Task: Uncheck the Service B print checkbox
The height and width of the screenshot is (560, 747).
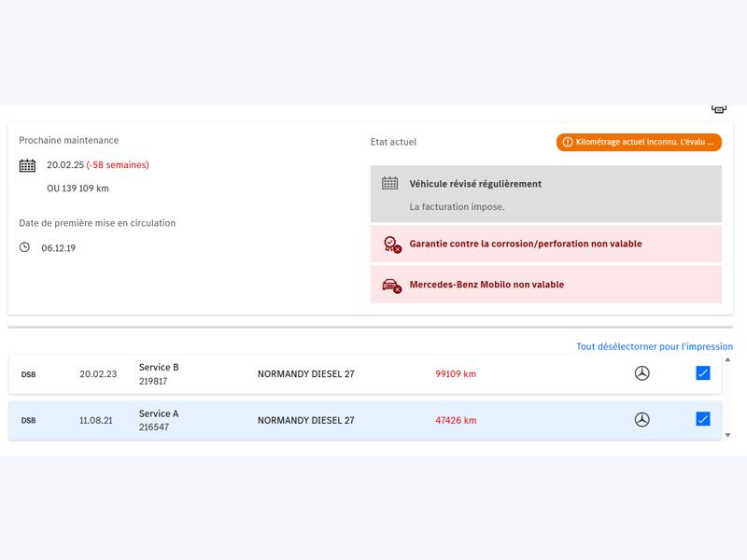Action: (703, 373)
